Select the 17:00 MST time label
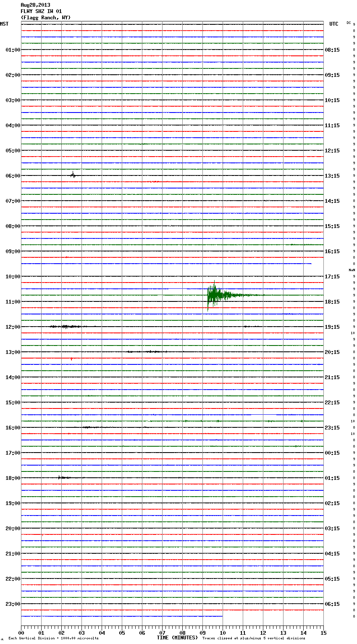The width and height of the screenshot is (357, 644). (13, 453)
